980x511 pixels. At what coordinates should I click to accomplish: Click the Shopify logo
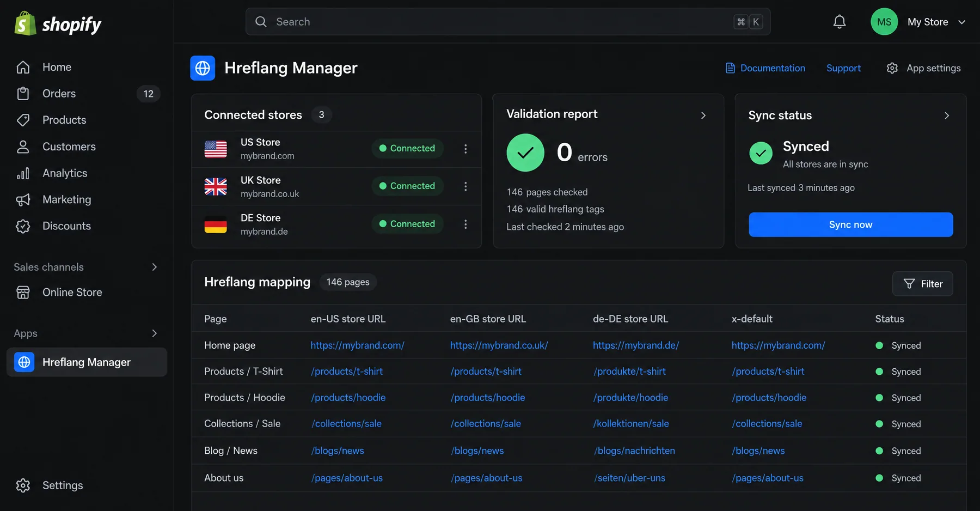coord(58,24)
